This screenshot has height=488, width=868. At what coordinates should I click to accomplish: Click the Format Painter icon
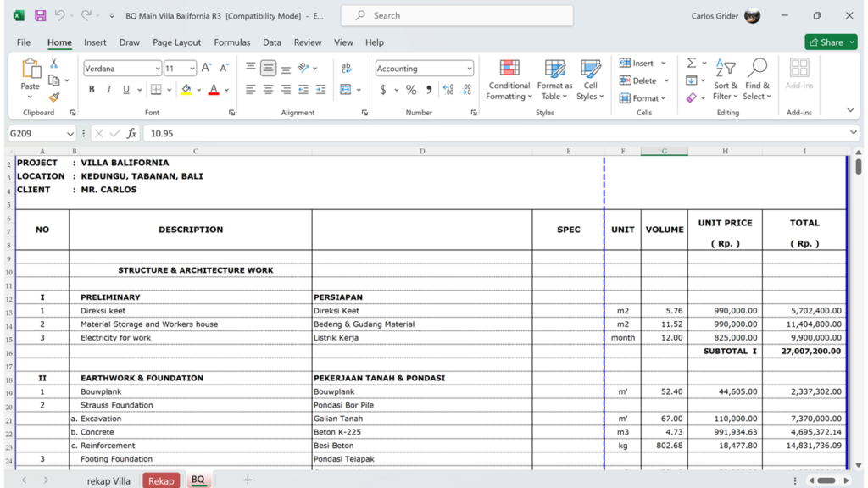(54, 97)
